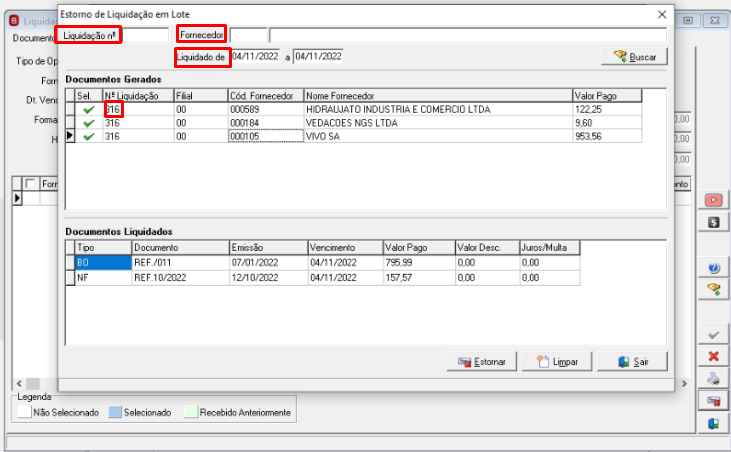Image resolution: width=731 pixels, height=452 pixels.
Task: Open help with the question mark icon
Action: coord(713,268)
